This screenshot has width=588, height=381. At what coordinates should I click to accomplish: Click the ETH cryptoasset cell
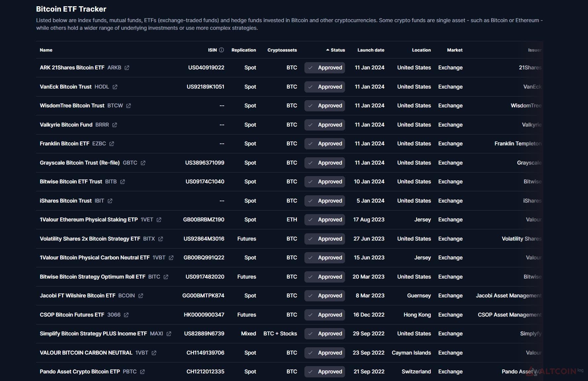click(x=292, y=219)
